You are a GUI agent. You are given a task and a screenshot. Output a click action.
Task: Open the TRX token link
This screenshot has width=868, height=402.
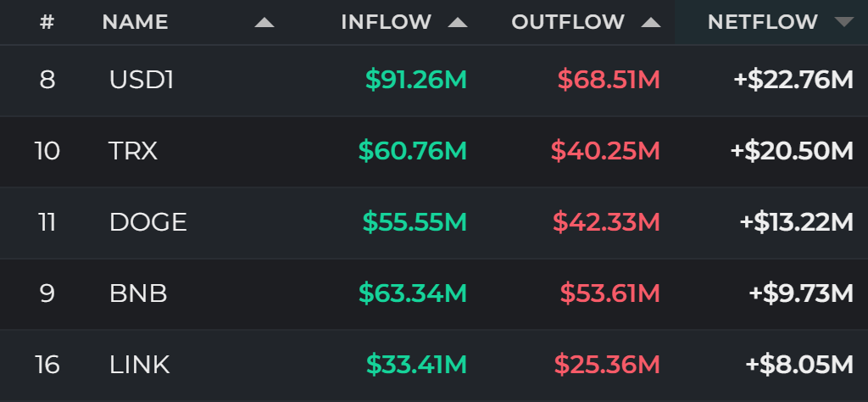133,151
